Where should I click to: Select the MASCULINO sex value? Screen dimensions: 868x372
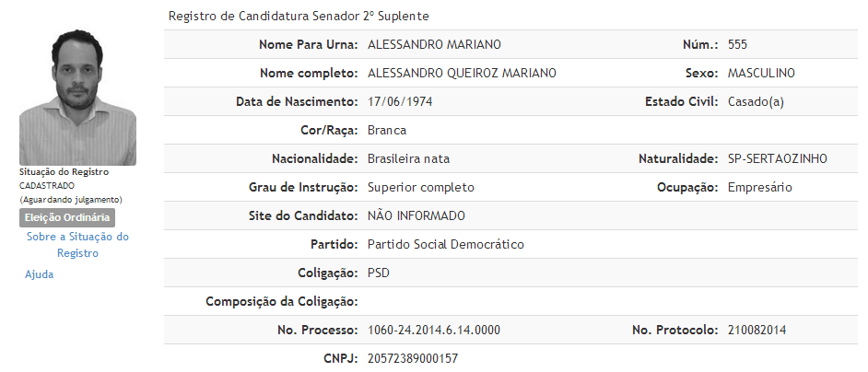pyautogui.click(x=761, y=73)
